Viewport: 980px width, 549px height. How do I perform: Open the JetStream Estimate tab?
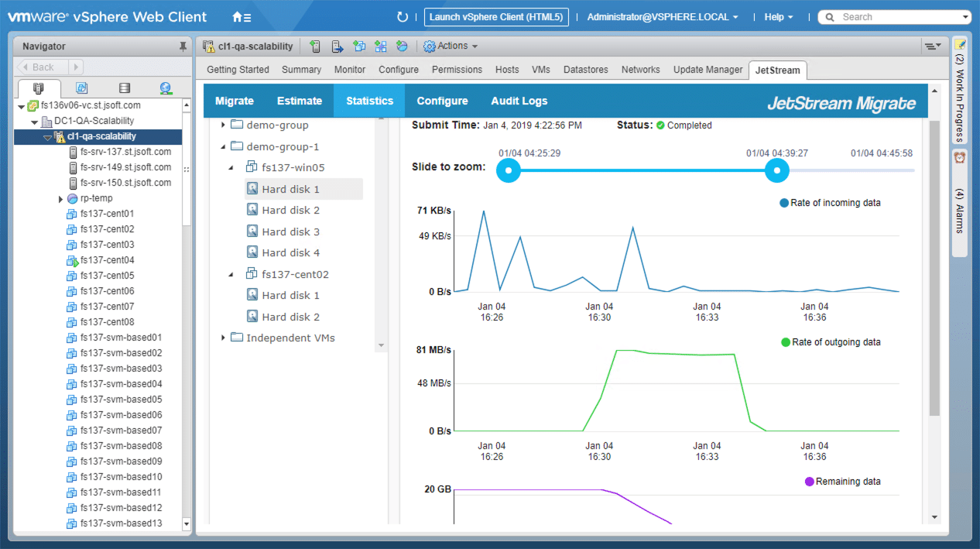300,101
